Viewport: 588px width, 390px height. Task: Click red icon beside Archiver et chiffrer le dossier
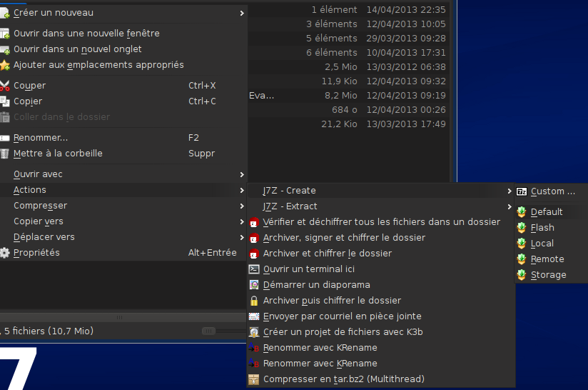(x=254, y=254)
